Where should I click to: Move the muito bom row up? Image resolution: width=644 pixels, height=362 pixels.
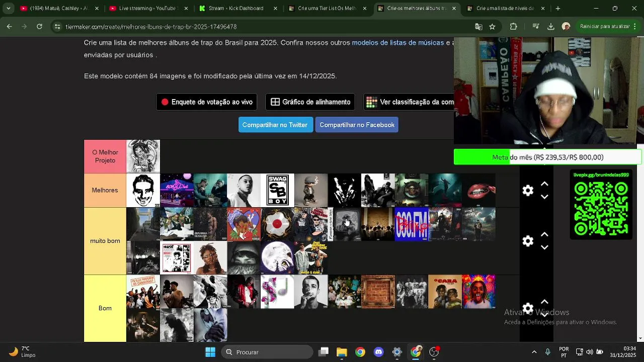(544, 234)
